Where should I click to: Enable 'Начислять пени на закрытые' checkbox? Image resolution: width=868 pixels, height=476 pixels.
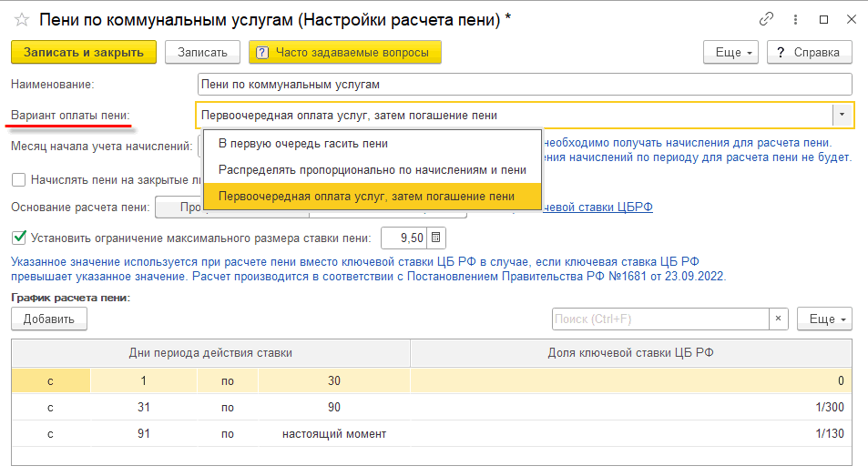point(18,179)
